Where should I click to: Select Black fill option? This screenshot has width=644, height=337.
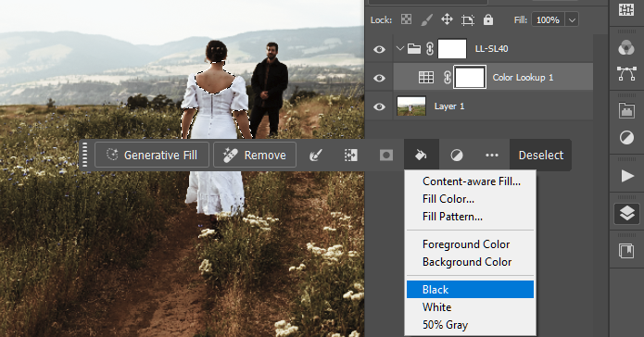point(471,290)
